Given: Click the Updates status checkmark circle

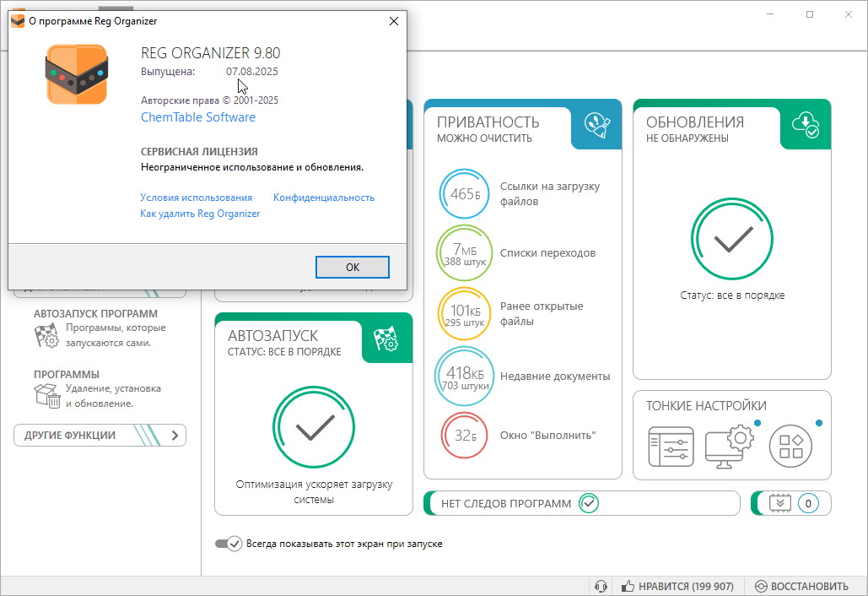Looking at the screenshot, I should [732, 239].
